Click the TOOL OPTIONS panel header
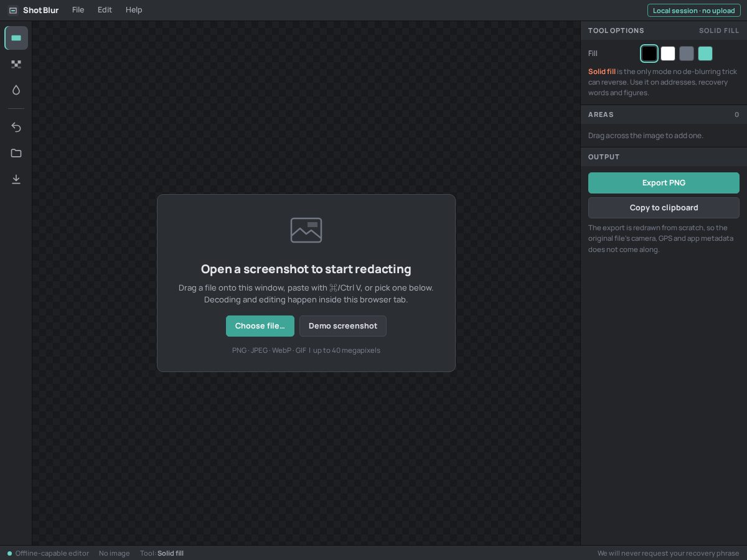747x560 pixels. coord(664,30)
